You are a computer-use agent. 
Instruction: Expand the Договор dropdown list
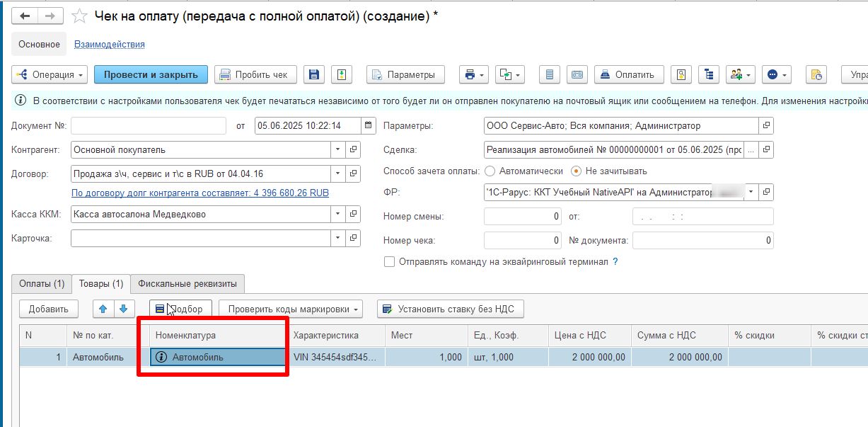pos(338,173)
